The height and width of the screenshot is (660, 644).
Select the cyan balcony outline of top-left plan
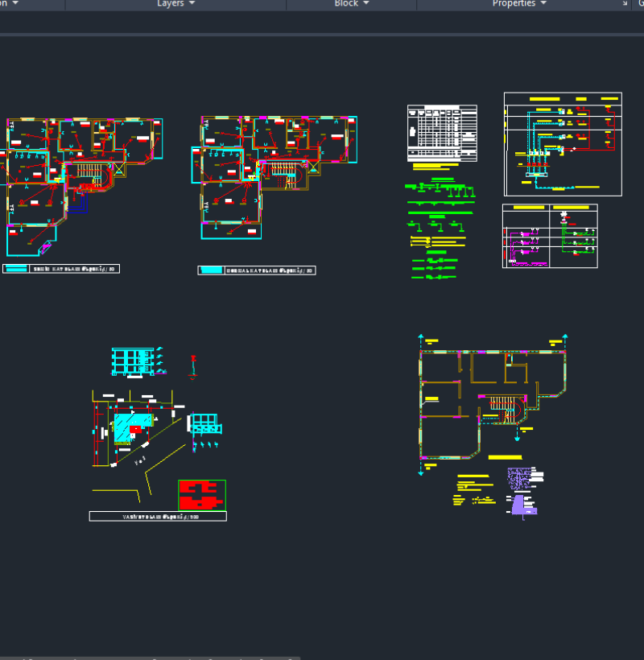click(x=31, y=237)
